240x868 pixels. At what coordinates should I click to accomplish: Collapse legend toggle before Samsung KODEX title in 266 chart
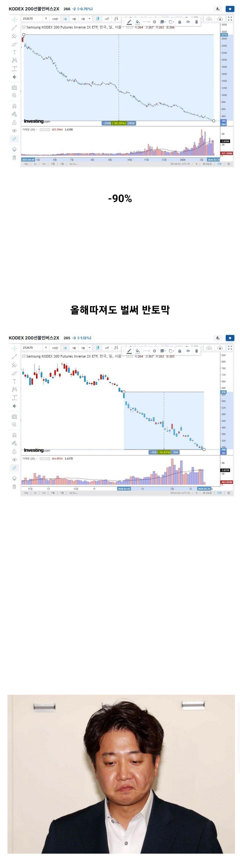coord(24,27)
